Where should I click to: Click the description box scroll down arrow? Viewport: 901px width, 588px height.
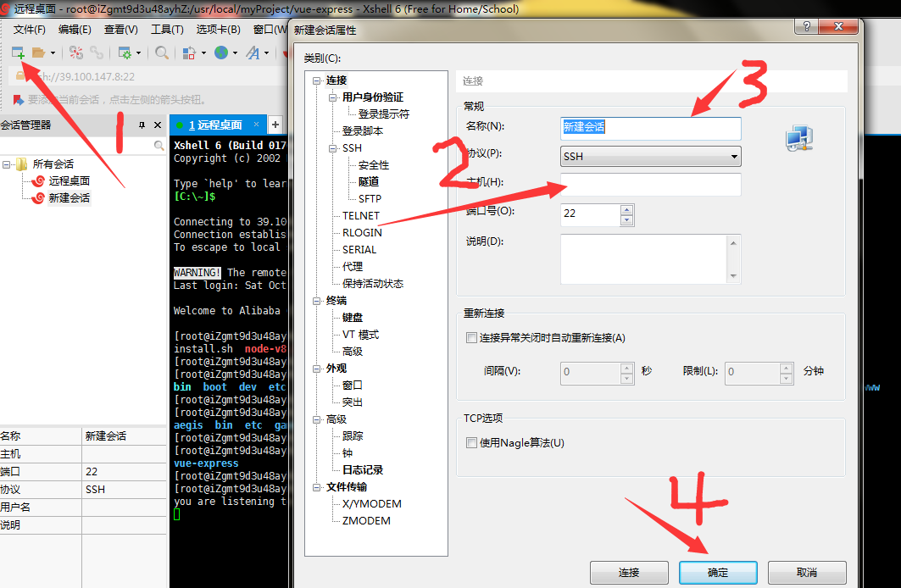(x=733, y=276)
